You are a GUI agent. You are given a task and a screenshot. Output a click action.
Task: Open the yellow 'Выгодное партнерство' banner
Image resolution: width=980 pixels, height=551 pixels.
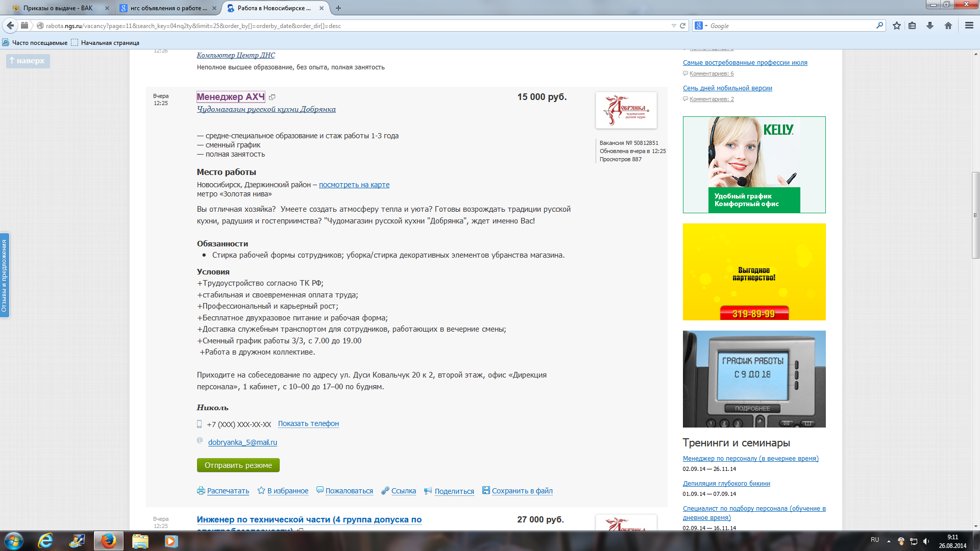pyautogui.click(x=754, y=272)
